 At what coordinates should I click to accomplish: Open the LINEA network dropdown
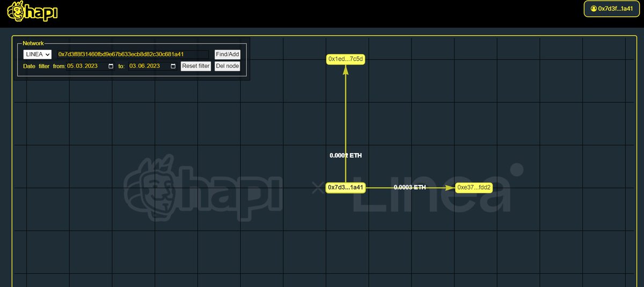37,54
